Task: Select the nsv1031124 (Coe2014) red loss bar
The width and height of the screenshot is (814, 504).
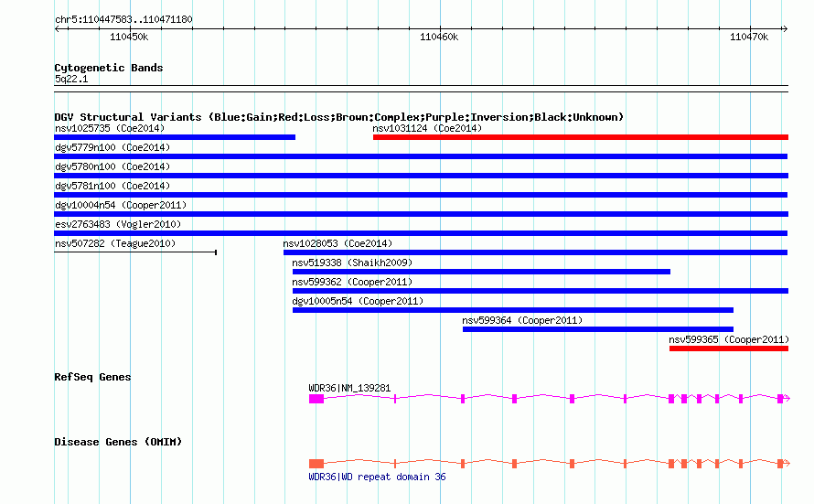Action: coord(581,137)
